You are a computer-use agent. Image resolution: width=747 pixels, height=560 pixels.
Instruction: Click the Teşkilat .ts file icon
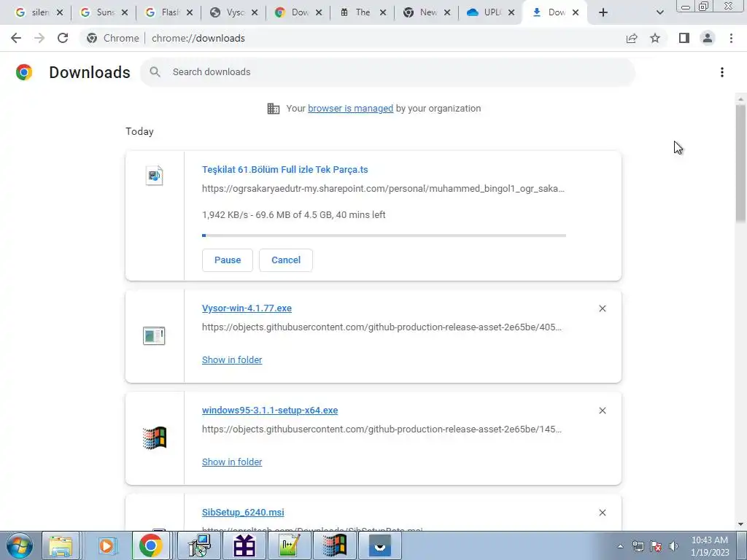click(155, 176)
